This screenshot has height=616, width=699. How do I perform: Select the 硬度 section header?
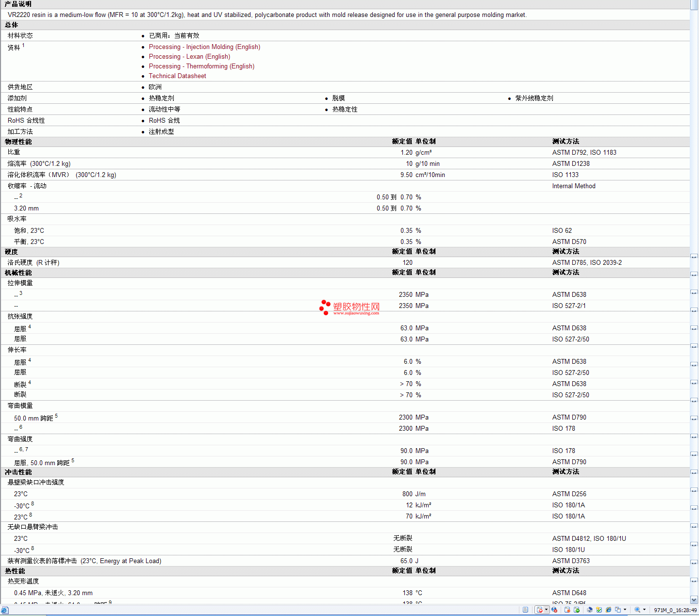point(11,252)
